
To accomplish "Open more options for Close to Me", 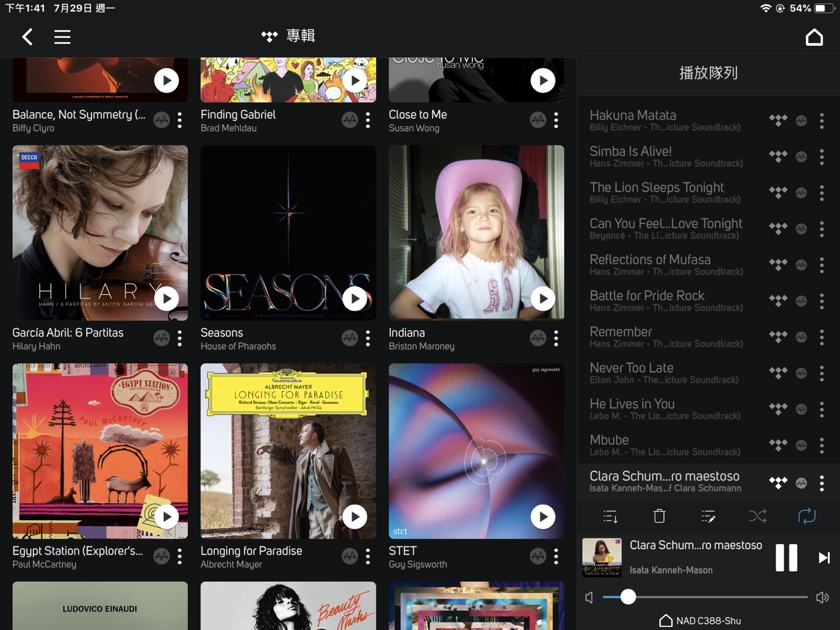I will [556, 120].
